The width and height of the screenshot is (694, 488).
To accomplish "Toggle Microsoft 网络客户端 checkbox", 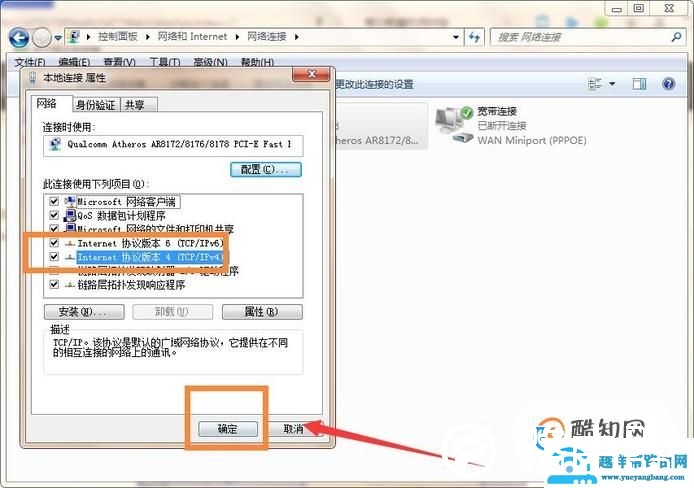I will click(x=54, y=201).
